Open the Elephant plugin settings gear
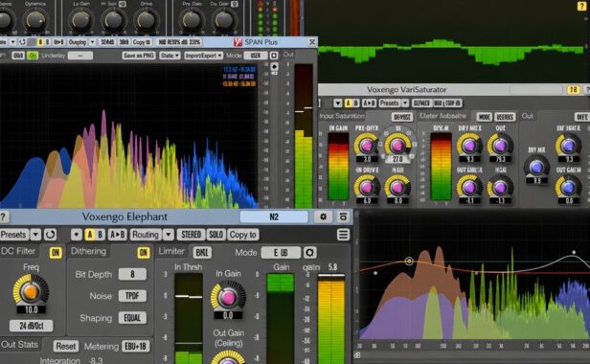Viewport: 590px width, 364px height. [x=323, y=216]
